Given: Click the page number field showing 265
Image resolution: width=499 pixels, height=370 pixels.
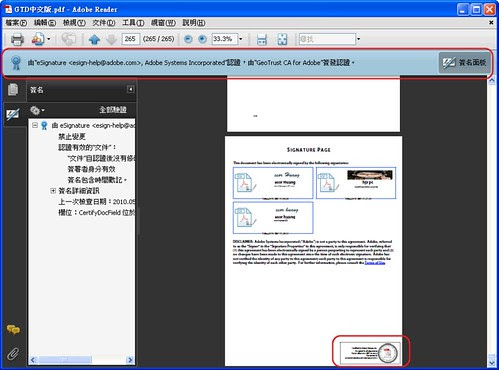Looking at the screenshot, I should [130, 39].
